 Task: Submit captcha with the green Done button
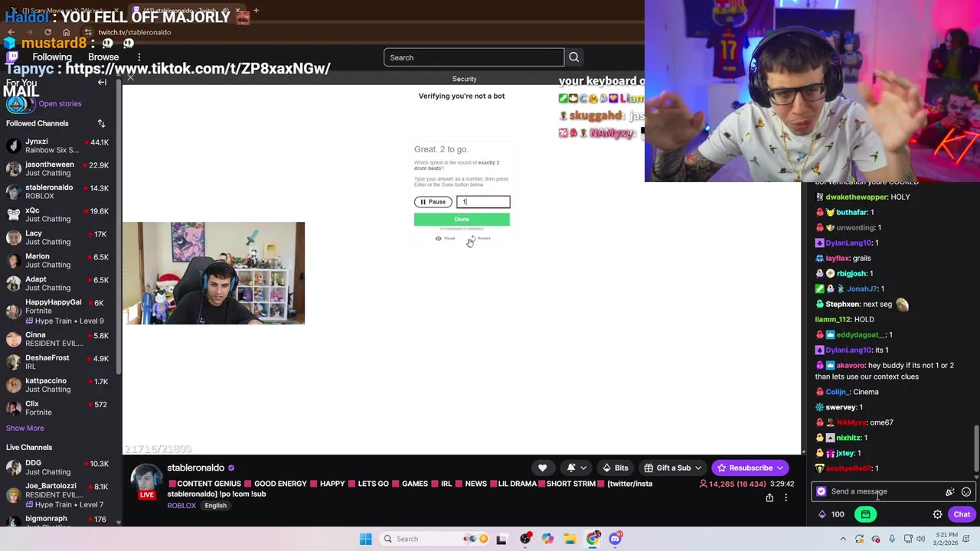[462, 220]
